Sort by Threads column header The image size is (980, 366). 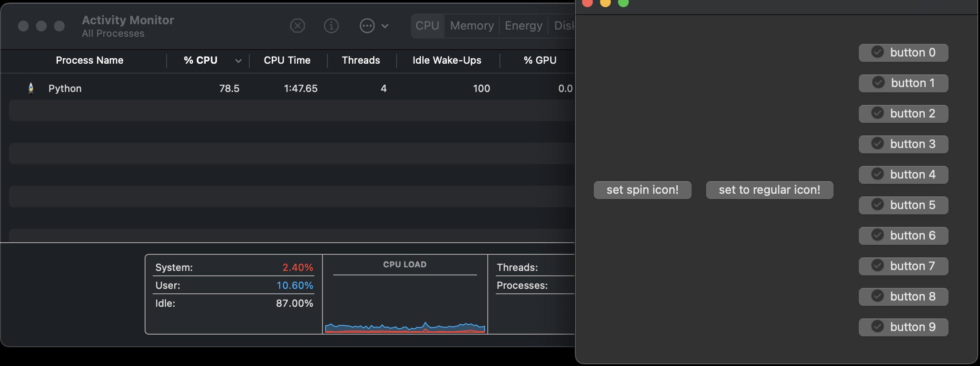pyautogui.click(x=361, y=60)
